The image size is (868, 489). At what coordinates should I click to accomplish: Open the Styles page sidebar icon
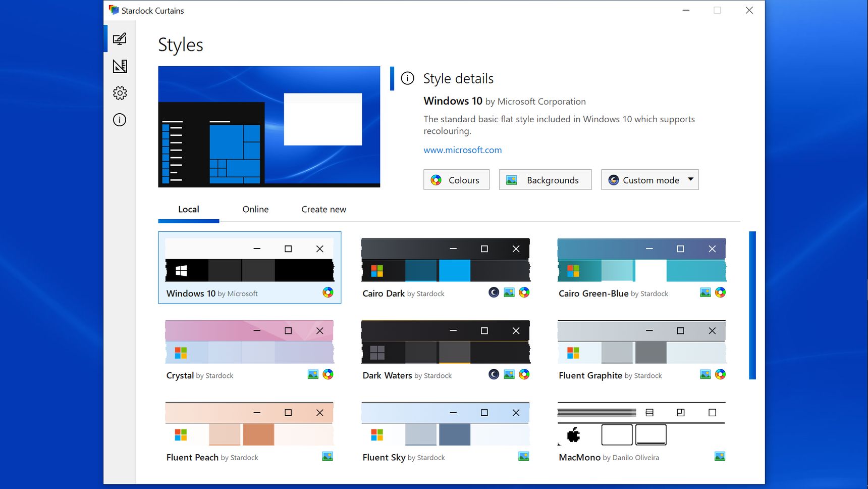point(120,39)
